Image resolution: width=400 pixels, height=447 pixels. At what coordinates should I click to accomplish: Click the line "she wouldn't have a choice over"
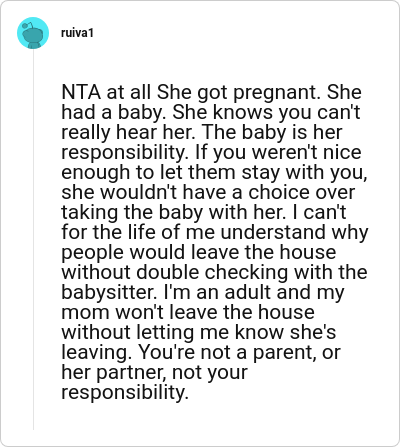[208, 192]
